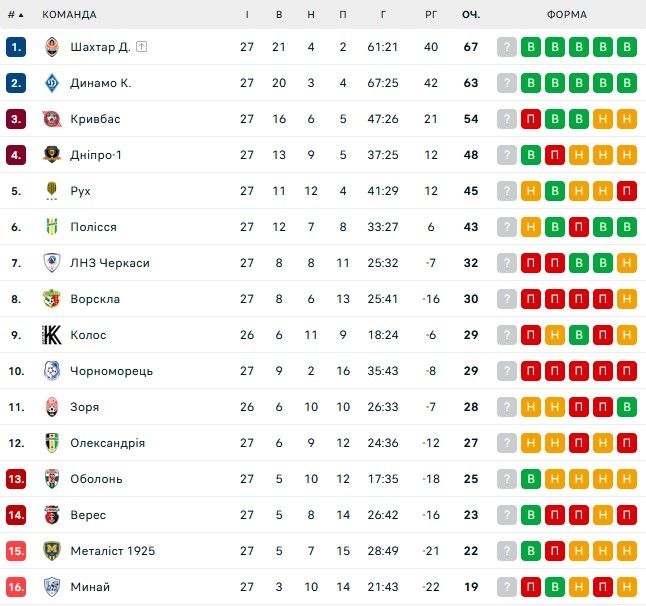Click the Dynamo K. club logo
This screenshot has height=606, width=646.
pos(52,83)
